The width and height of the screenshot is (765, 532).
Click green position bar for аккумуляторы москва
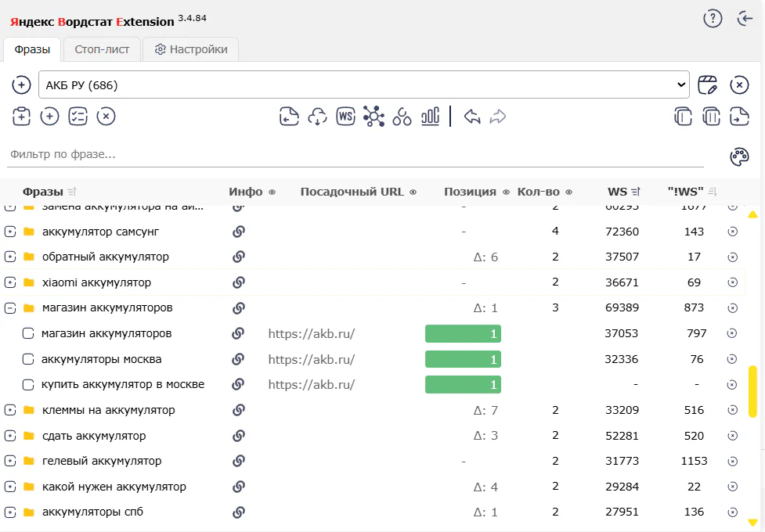[x=463, y=359]
